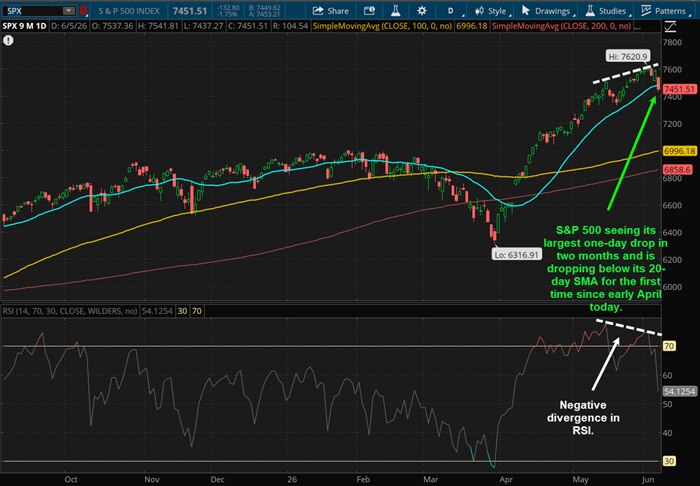Open the Edit Studies flask icon
Screen dimensions: 700x486
point(395,11)
